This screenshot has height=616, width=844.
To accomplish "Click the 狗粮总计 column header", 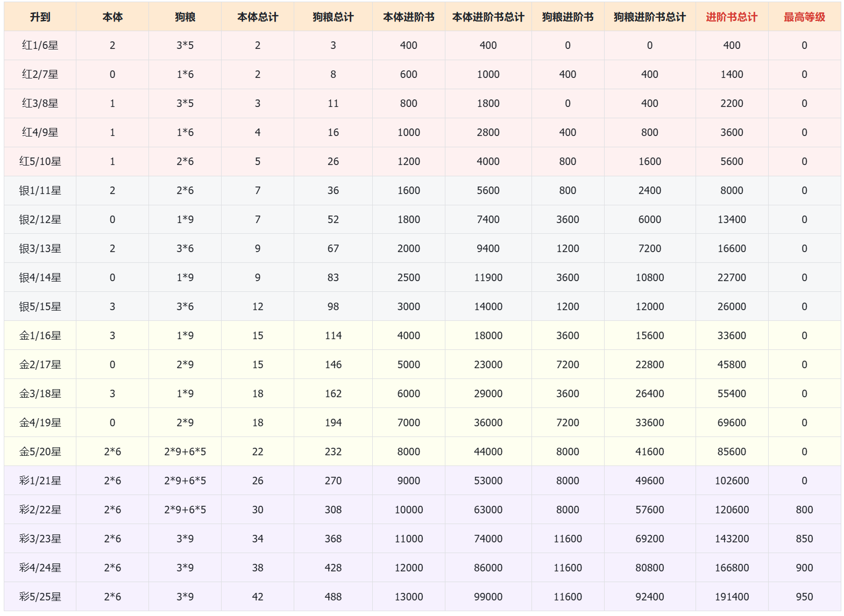I will tap(333, 17).
